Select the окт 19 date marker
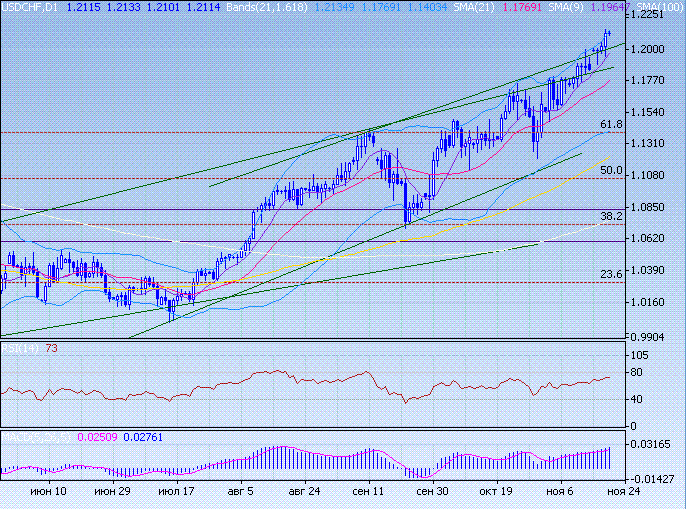This screenshot has width=686, height=509. tap(496, 493)
